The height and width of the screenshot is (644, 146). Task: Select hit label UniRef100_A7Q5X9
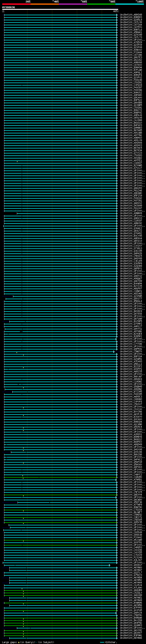click(x=131, y=42)
